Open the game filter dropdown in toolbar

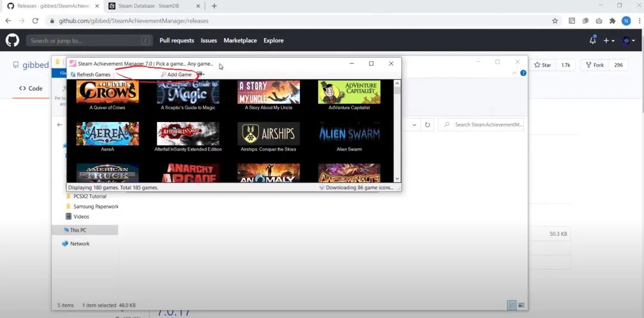[201, 74]
